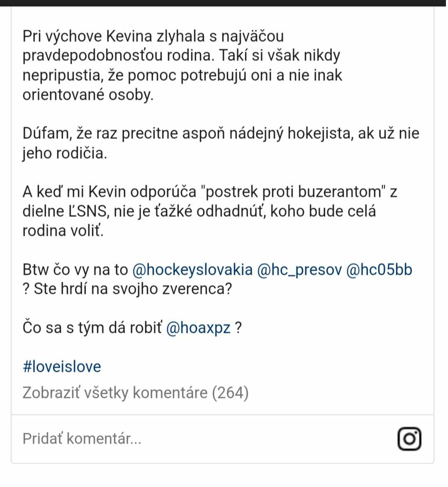Viewport: 448px width, 487px height.
Task: Show all comments via Zobraziť všetky komentáre
Action: tap(136, 392)
